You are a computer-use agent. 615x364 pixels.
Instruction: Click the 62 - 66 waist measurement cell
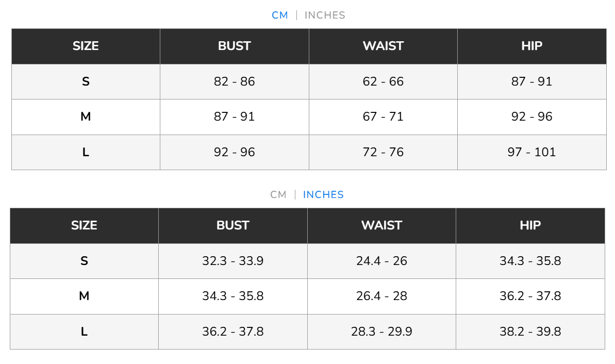383,81
